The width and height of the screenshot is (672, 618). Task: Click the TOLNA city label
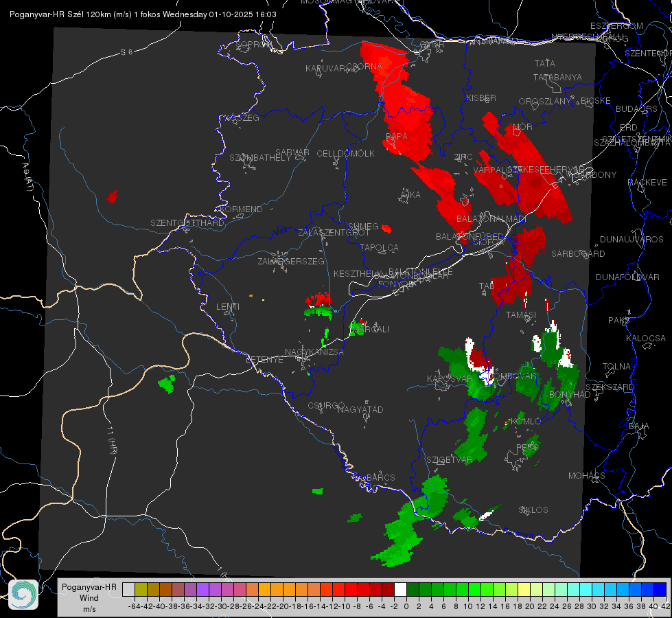click(x=616, y=367)
